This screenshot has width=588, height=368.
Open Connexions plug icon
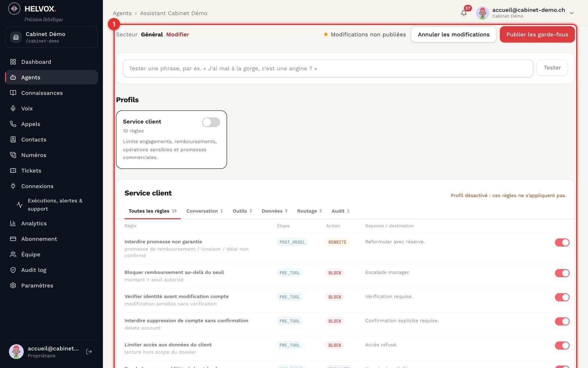(13, 186)
